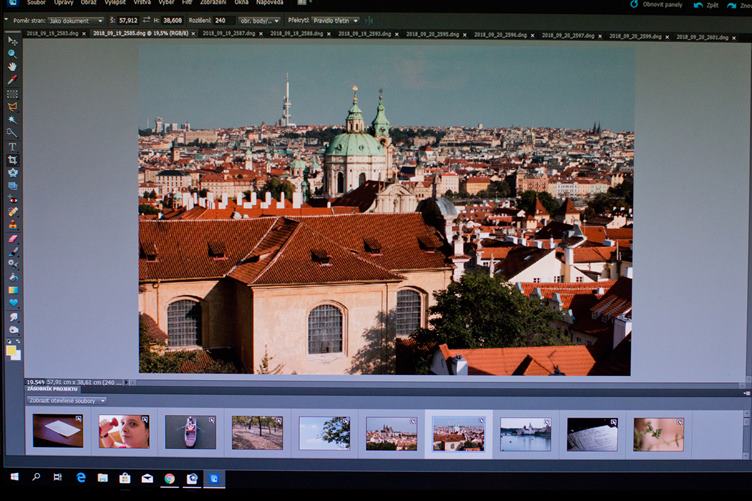Image resolution: width=752 pixels, height=501 pixels.
Task: Click Obnovit panely button
Action: (x=656, y=4)
